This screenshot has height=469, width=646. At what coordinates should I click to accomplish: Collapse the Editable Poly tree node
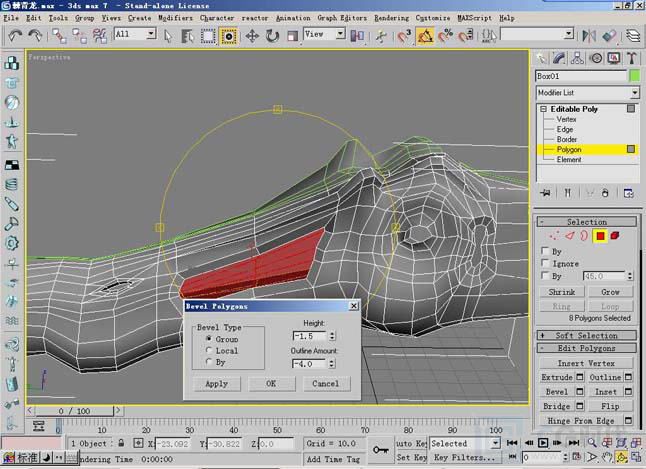pos(543,109)
